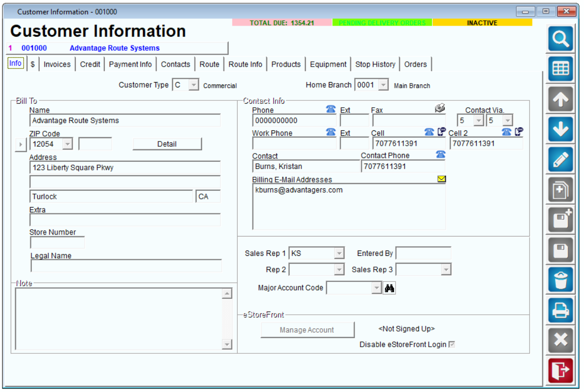Click telephone icon above Work Phone field
The height and width of the screenshot is (392, 584).
(331, 132)
